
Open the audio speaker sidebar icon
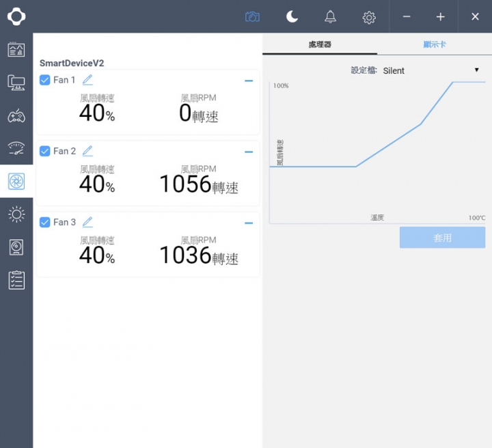(16, 247)
